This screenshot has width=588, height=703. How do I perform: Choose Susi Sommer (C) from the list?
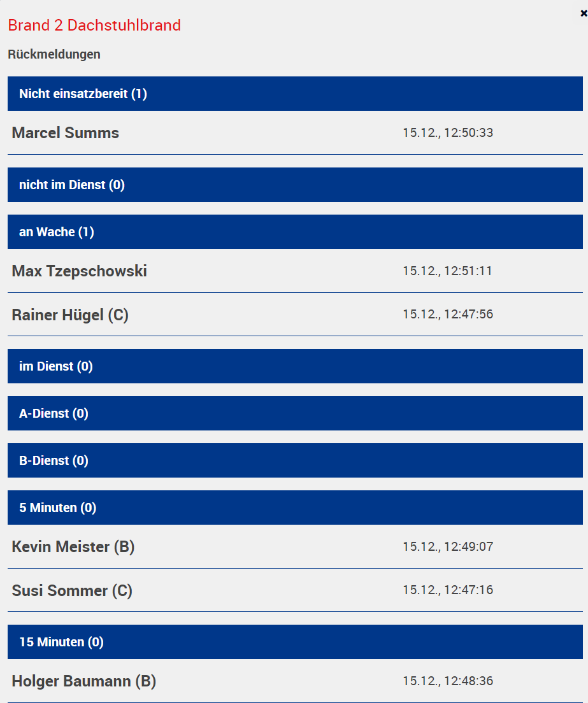click(72, 591)
